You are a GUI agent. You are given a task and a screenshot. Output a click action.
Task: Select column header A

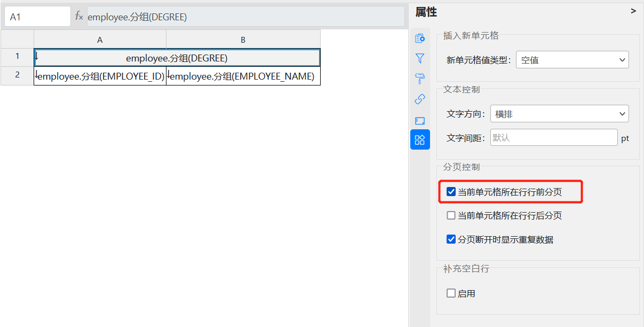pos(100,40)
